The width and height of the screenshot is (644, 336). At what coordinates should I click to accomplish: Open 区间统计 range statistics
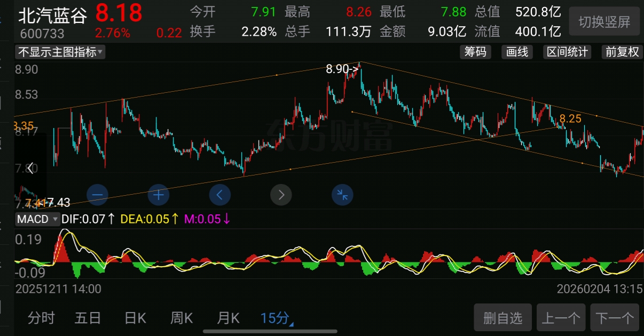[x=567, y=52]
